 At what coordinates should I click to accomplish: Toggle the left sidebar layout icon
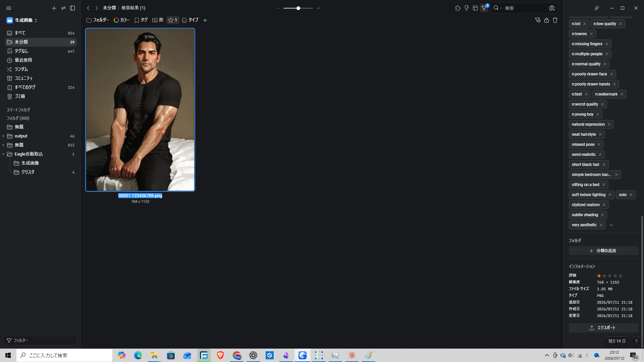click(x=72, y=8)
